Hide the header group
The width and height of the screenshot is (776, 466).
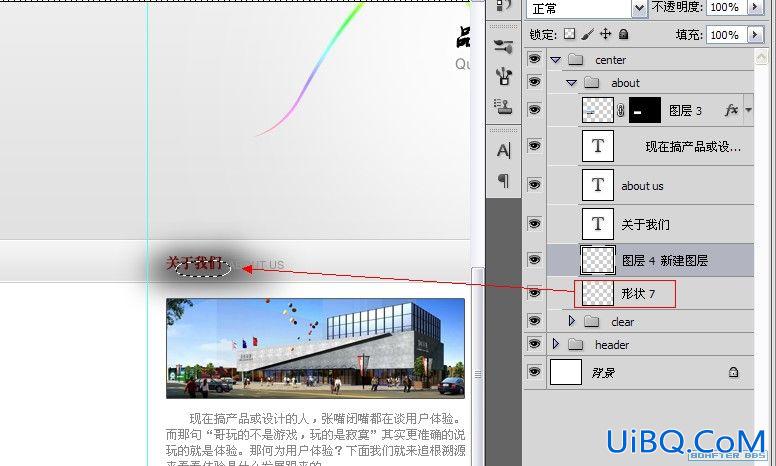point(534,343)
